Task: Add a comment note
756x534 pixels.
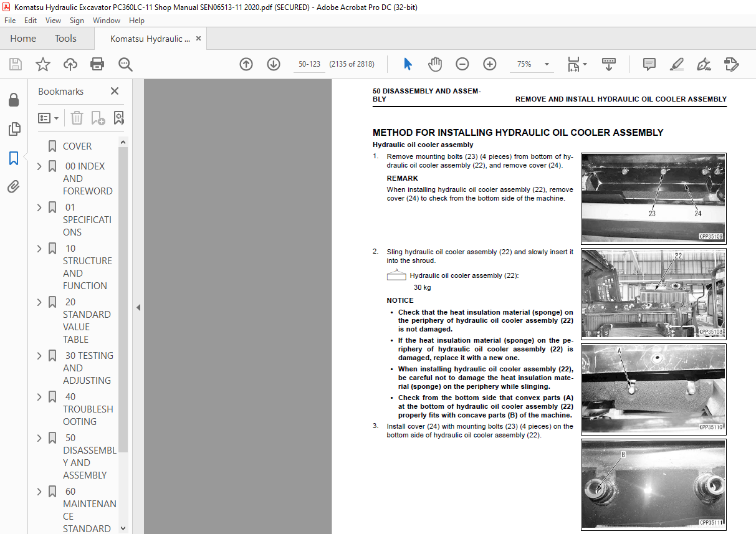Action: (649, 64)
